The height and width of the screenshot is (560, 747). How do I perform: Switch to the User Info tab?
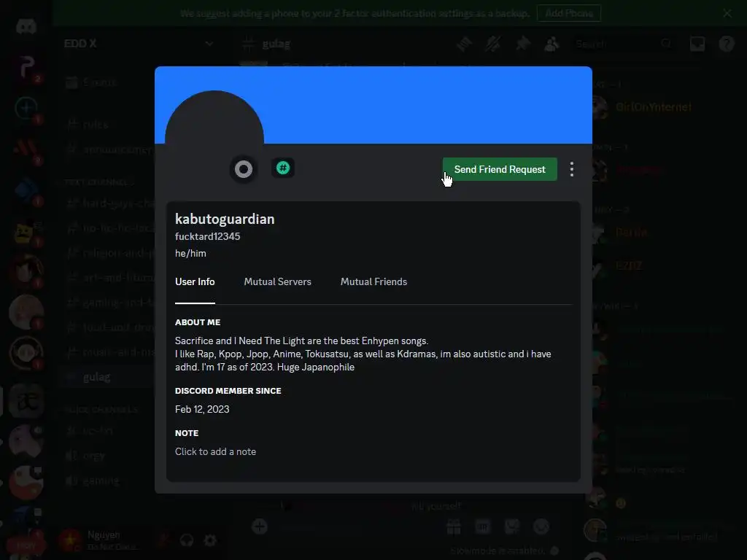(195, 282)
